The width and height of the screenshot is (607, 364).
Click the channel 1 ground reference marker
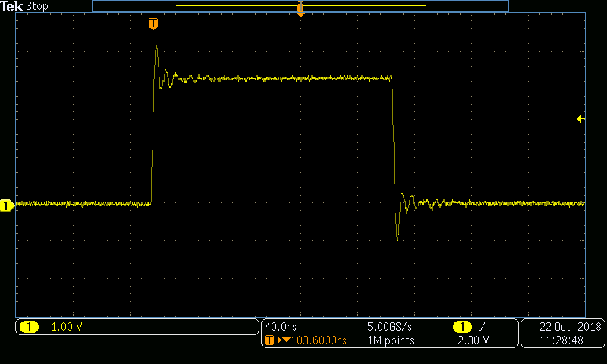[7, 205]
